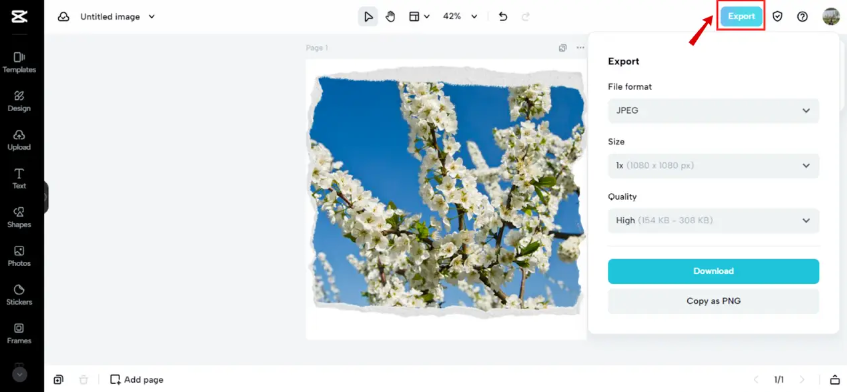The height and width of the screenshot is (392, 847).
Task: Click the Download button
Action: pyautogui.click(x=713, y=271)
